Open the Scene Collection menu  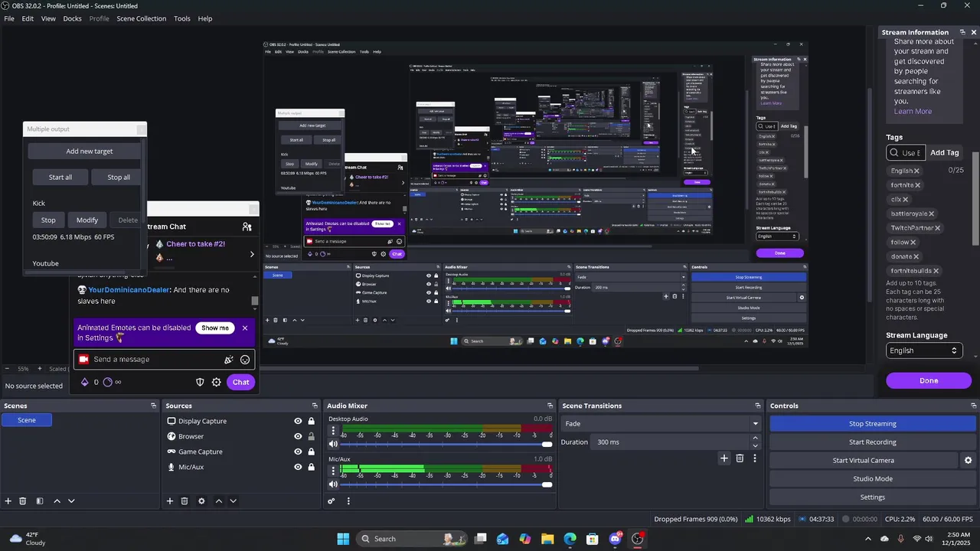(141, 18)
